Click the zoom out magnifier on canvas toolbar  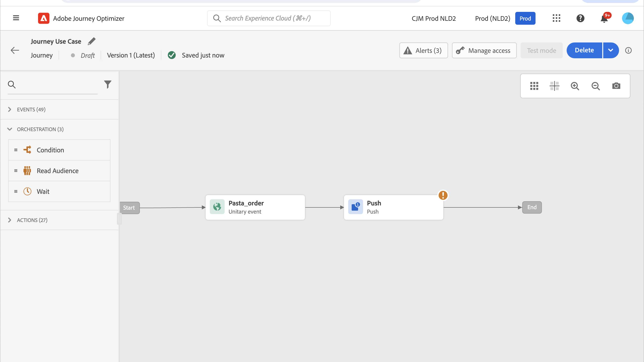click(x=596, y=86)
